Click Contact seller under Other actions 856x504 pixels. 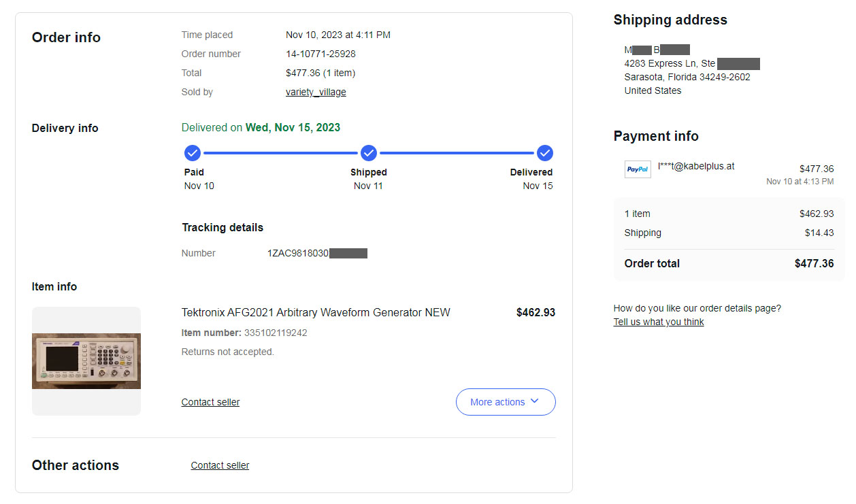tap(220, 465)
